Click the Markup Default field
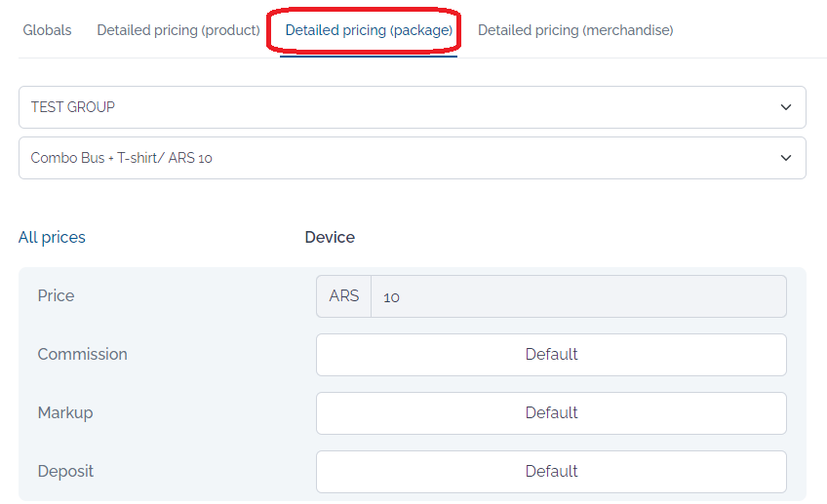This screenshot has height=504, width=827. coord(551,413)
